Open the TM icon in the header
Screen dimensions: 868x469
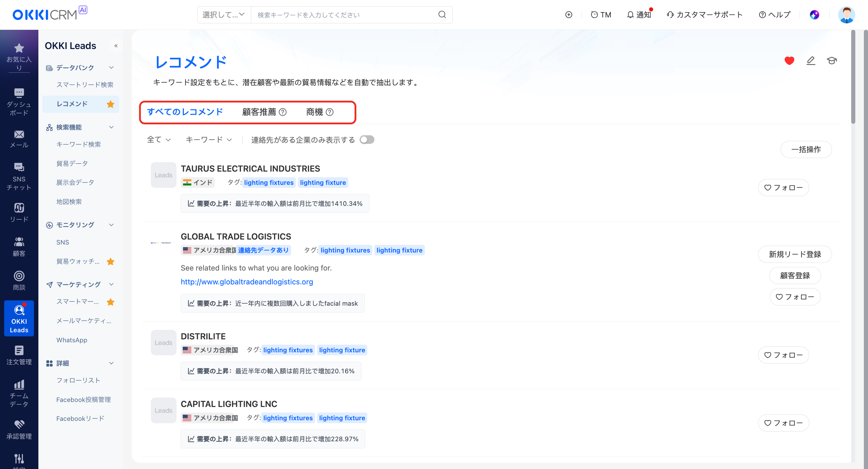click(x=601, y=14)
